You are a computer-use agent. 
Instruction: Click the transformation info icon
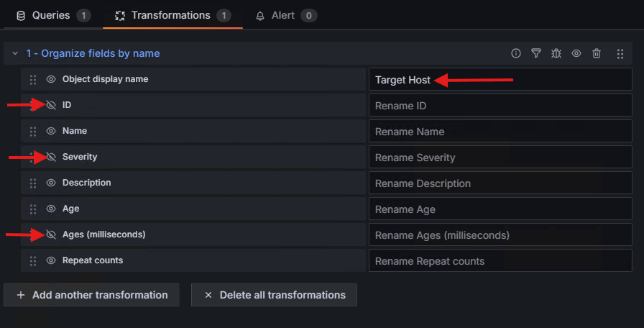coord(516,53)
